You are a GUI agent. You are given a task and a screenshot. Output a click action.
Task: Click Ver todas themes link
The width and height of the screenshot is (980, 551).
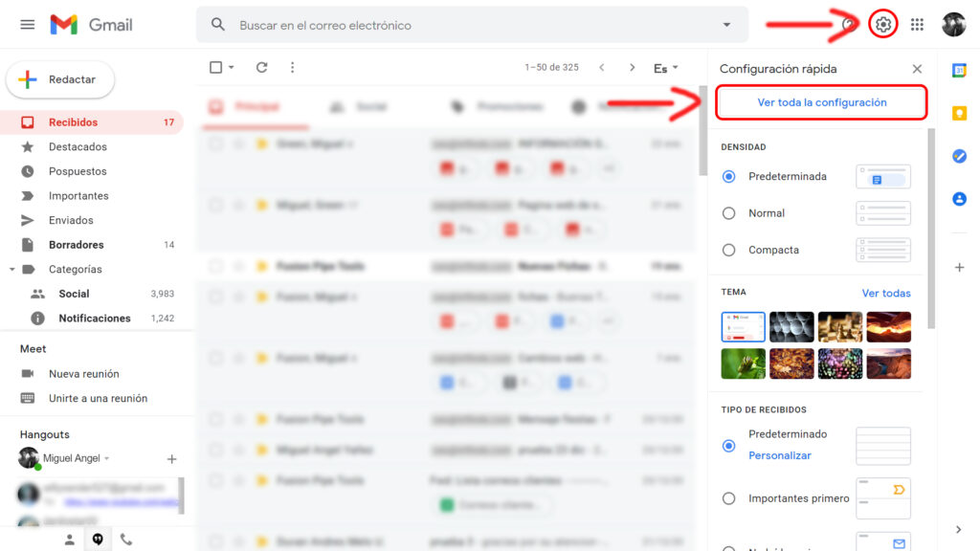pyautogui.click(x=885, y=293)
